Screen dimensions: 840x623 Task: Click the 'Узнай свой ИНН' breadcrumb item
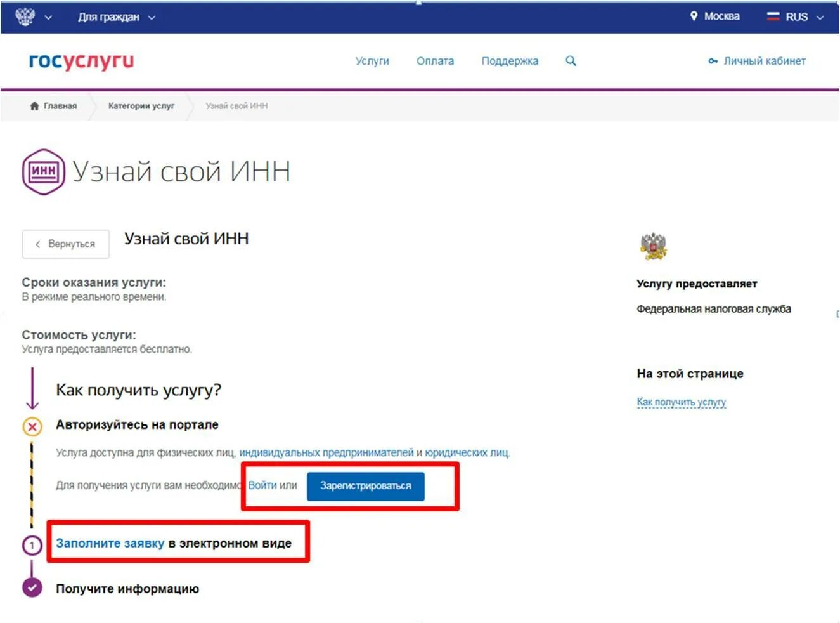pyautogui.click(x=236, y=106)
